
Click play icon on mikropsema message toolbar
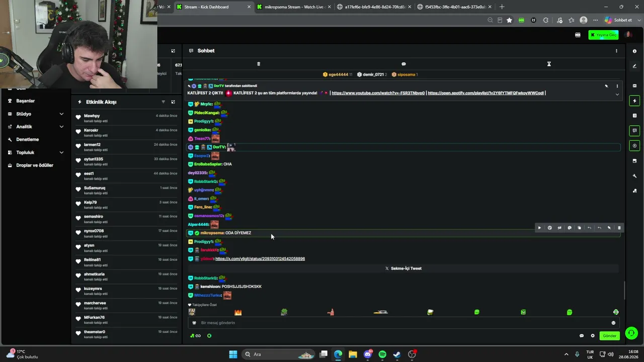(x=539, y=228)
